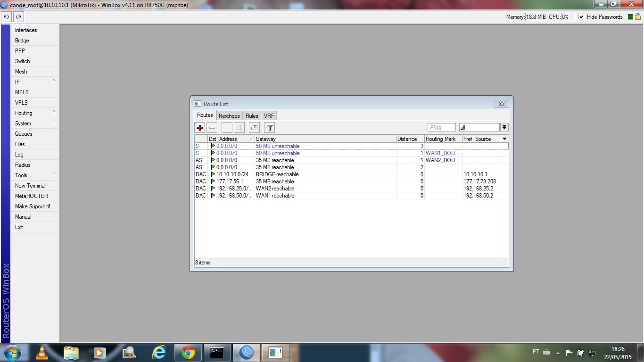The image size is (644, 362).
Task: Open Queues from the sidebar menu
Action: pyautogui.click(x=35, y=134)
